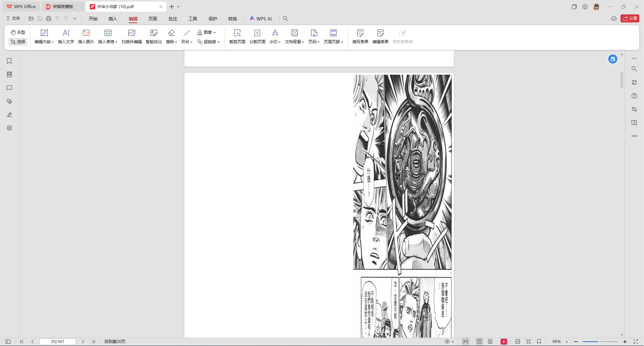Go to the previous page arrow

coord(33,342)
